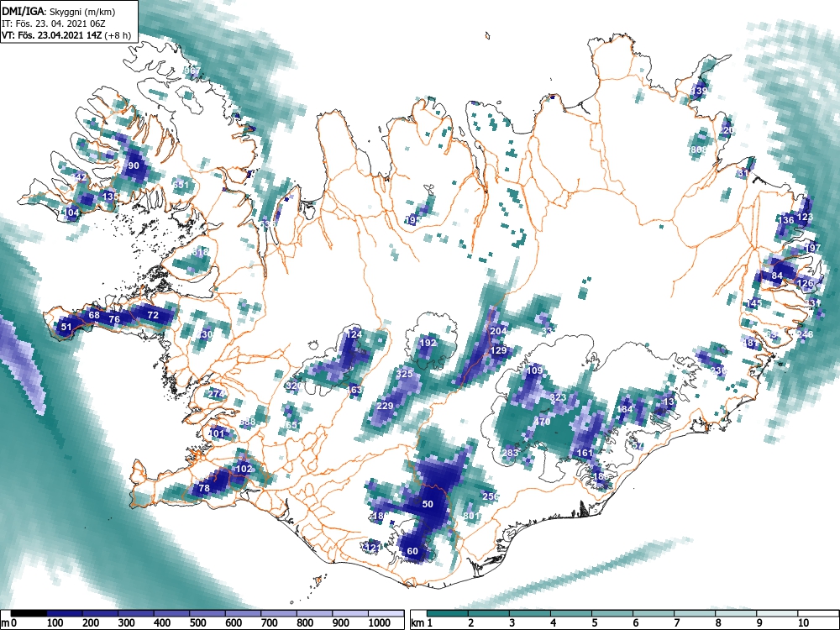
Task: Click the map value 325
Action: [405, 374]
